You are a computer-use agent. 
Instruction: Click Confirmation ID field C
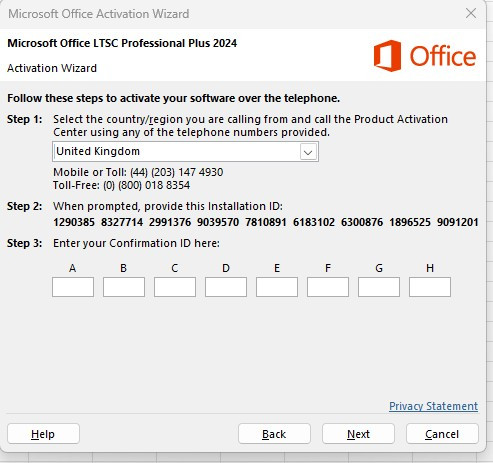(175, 287)
